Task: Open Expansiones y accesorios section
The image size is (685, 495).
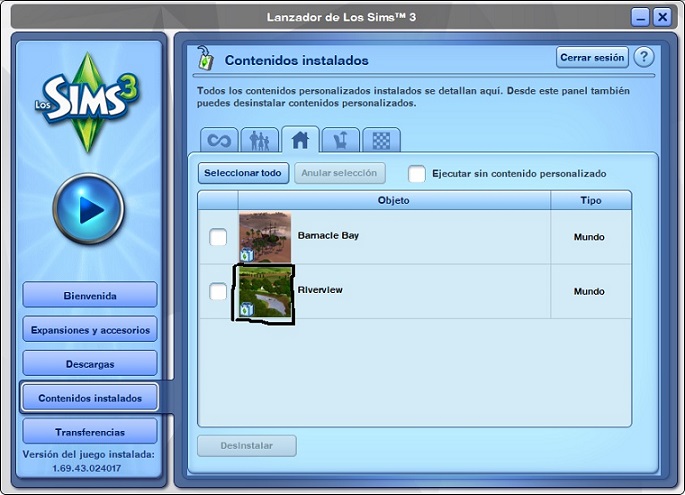Action: pos(89,329)
